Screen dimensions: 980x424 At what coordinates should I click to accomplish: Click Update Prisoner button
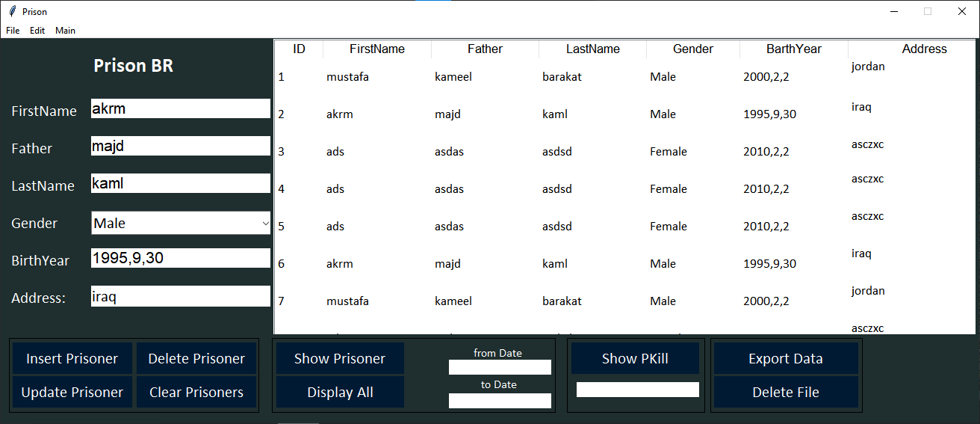[x=72, y=392]
